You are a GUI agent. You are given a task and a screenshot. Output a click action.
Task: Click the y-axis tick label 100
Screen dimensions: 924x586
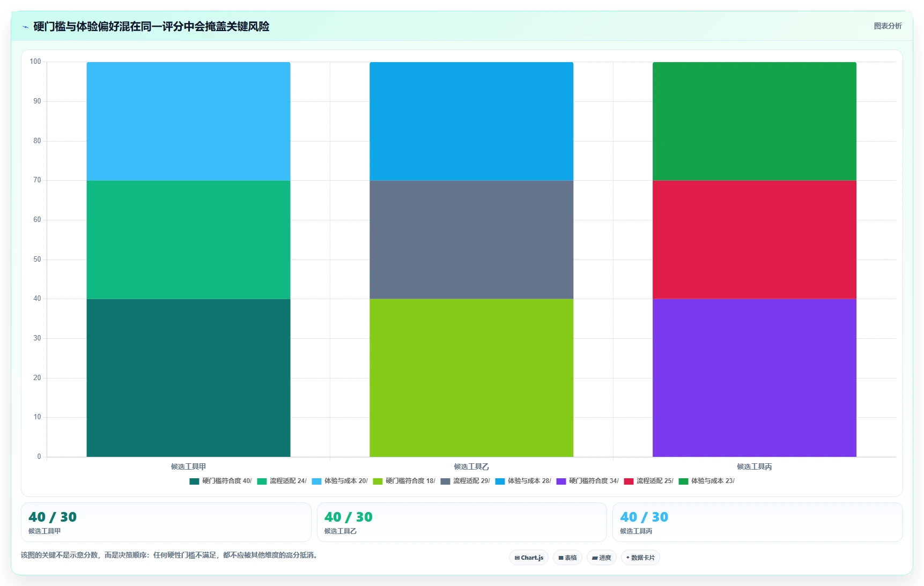(x=35, y=62)
